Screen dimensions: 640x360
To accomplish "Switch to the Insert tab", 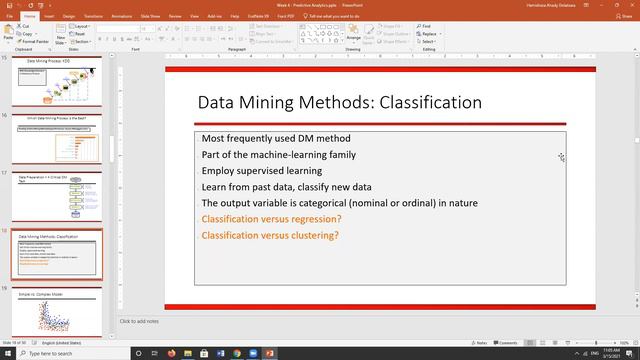I will coord(49,16).
